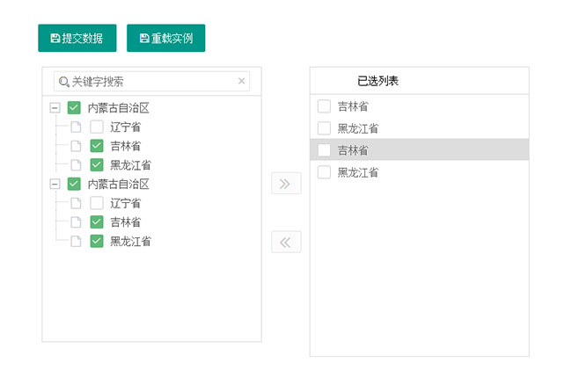Image resolution: width=572 pixels, height=392 pixels.
Task: Click the file icon beside the last 黑龙江省 tree node
Action: (x=76, y=241)
